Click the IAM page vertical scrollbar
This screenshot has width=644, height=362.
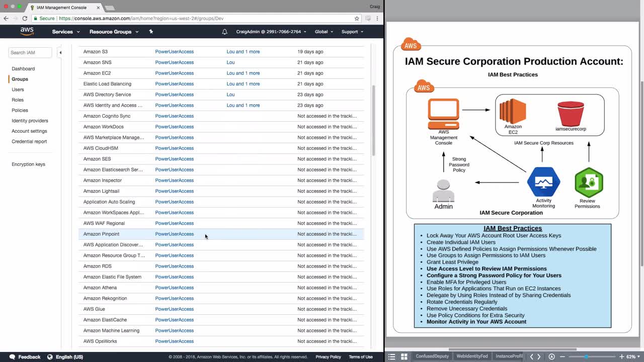pos(373,121)
